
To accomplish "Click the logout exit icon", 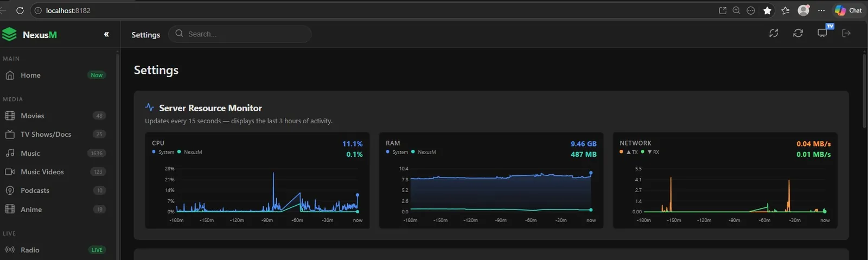I will [846, 33].
